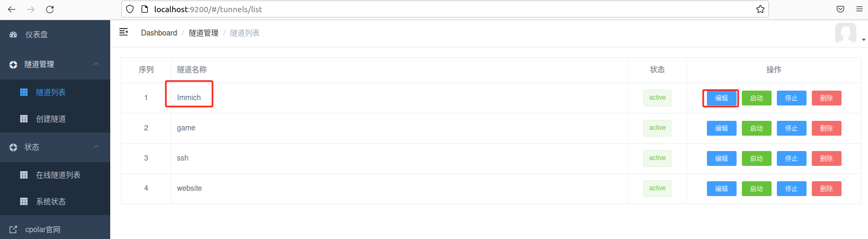Open 仪表盘 dashboard in the sidebar

click(37, 34)
